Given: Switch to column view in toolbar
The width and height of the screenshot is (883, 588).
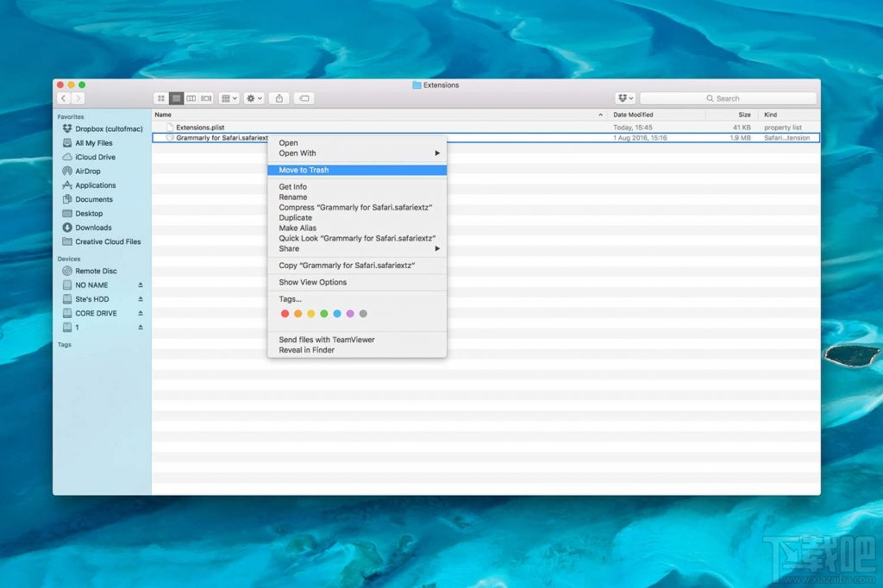Looking at the screenshot, I should [x=191, y=99].
